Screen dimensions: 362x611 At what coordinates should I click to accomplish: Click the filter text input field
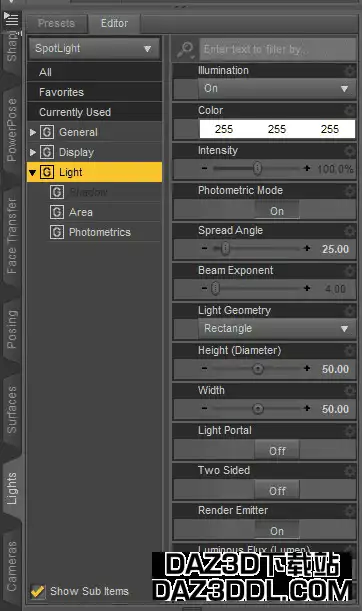(x=277, y=49)
